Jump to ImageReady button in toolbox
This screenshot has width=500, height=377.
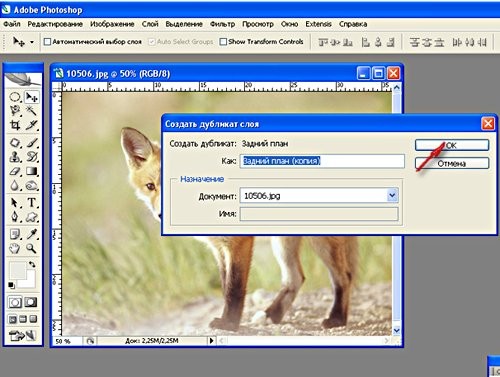point(22,335)
